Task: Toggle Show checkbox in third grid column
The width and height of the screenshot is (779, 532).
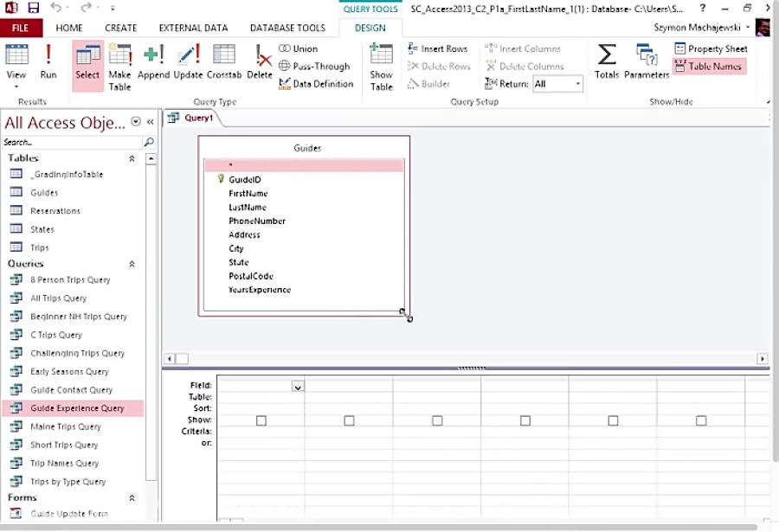Action: pyautogui.click(x=437, y=420)
